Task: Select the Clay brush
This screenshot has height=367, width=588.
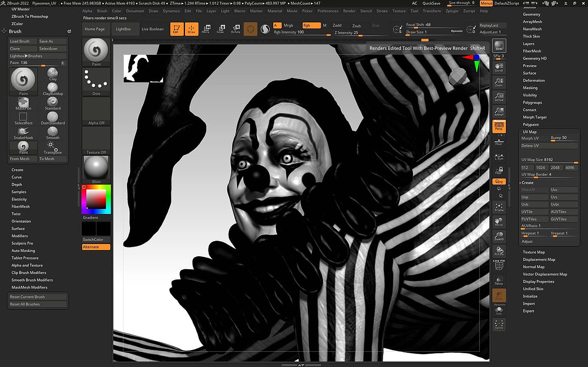Action: pyautogui.click(x=53, y=74)
